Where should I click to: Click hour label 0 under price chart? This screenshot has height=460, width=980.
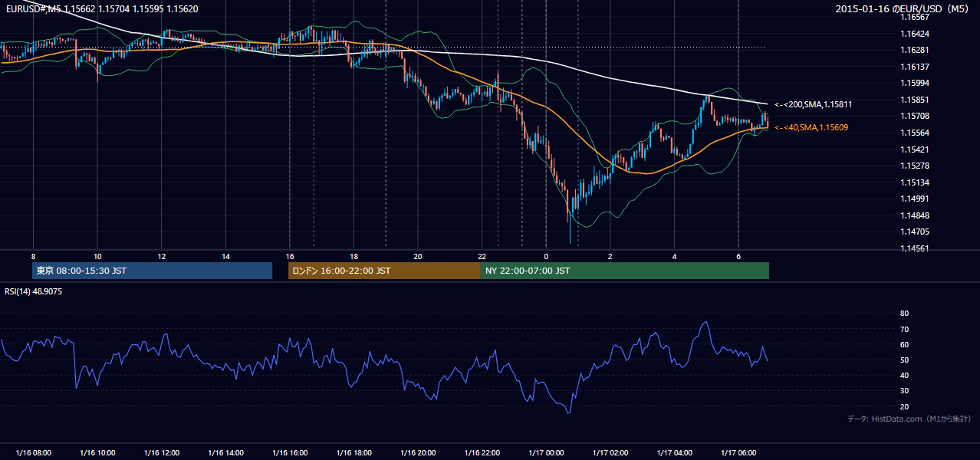[x=546, y=256]
